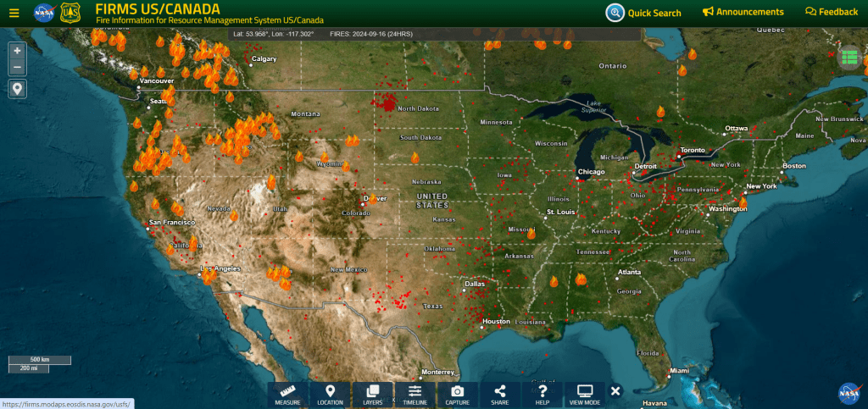Open the Announcements link

point(743,12)
